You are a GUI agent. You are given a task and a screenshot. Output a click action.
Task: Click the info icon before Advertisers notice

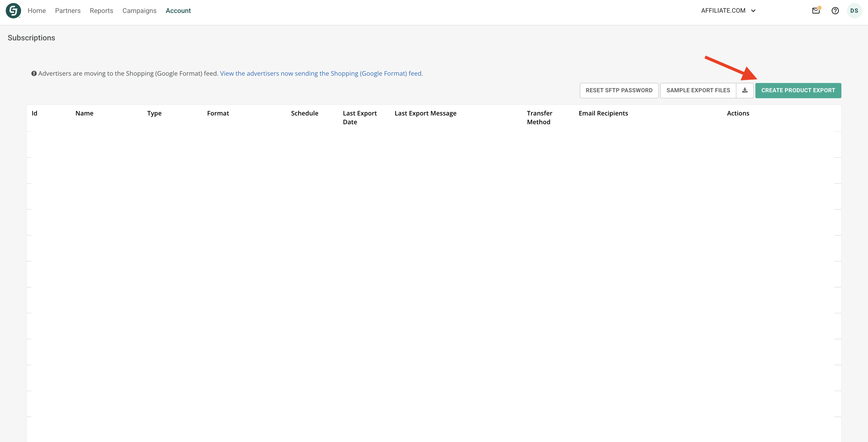[x=34, y=74]
